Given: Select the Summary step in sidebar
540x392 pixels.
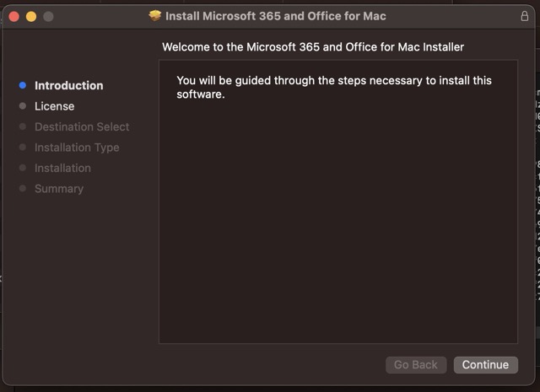Looking at the screenshot, I should 59,189.
